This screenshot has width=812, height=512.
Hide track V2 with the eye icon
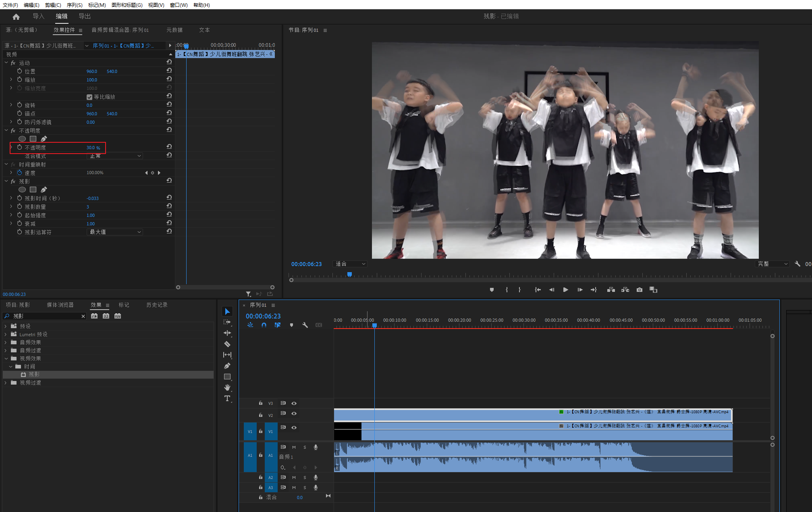[294, 414]
